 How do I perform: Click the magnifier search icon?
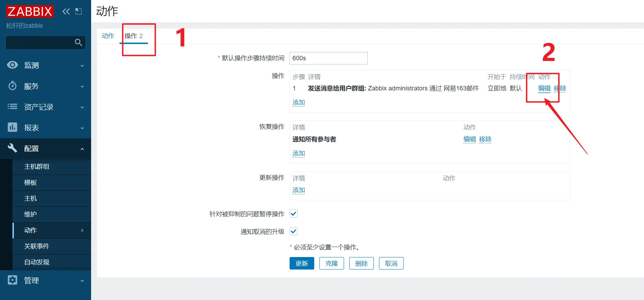[x=78, y=43]
